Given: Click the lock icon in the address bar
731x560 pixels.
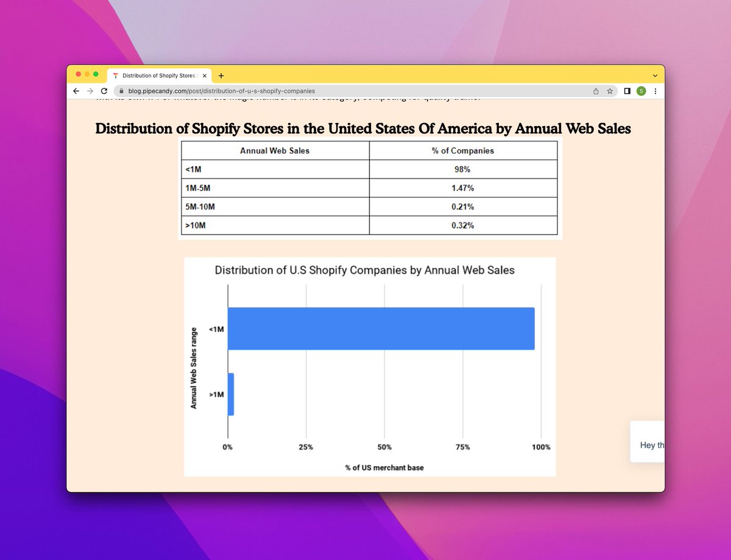Looking at the screenshot, I should click(x=121, y=91).
